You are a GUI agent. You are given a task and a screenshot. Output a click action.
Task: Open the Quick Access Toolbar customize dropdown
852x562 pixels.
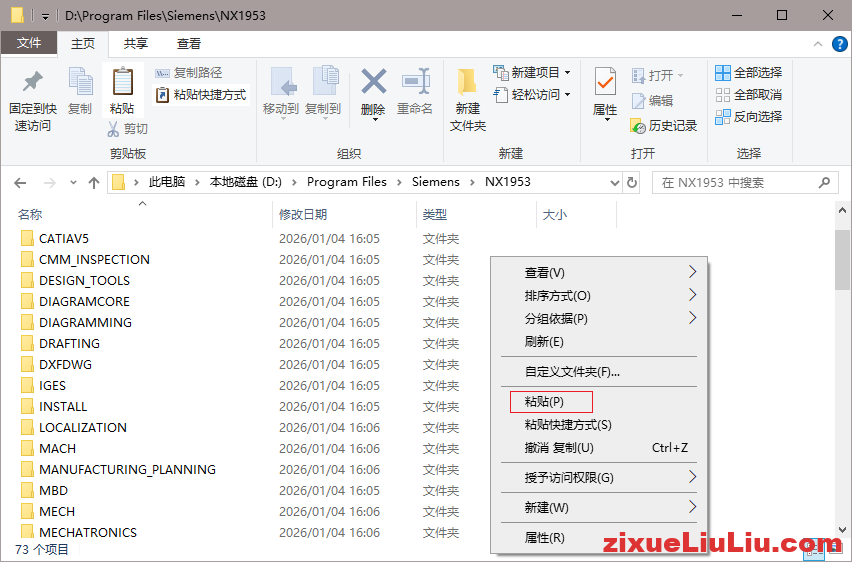(x=46, y=16)
